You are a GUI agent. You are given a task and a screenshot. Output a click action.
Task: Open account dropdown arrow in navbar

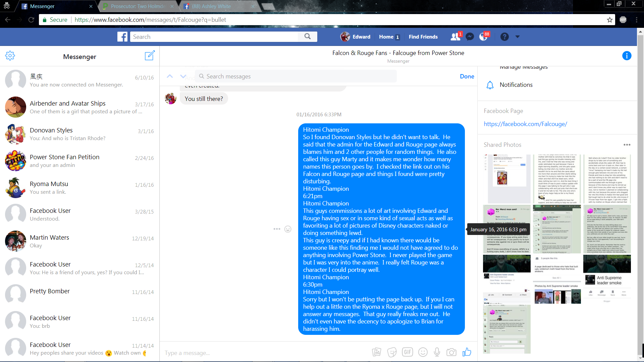518,37
